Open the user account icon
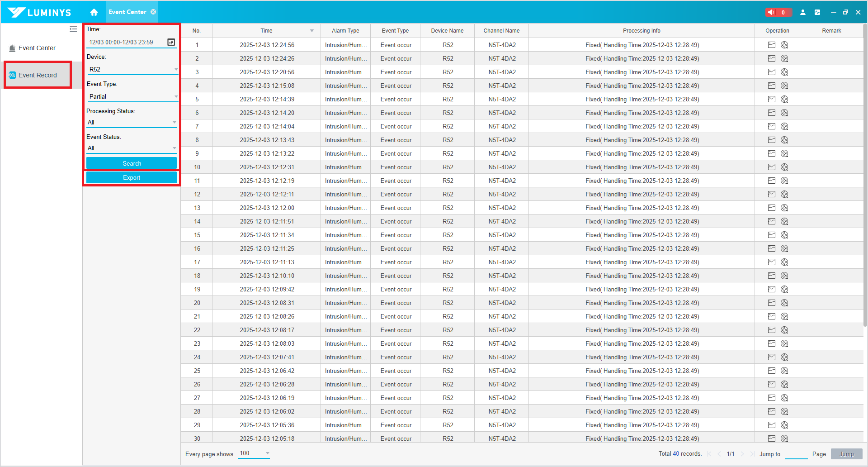 click(x=803, y=12)
